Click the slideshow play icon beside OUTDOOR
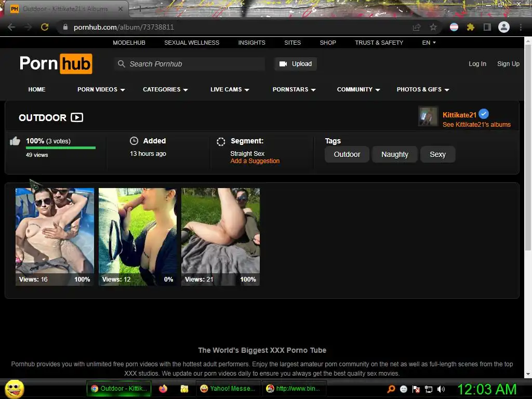The image size is (532, 399). [x=77, y=117]
